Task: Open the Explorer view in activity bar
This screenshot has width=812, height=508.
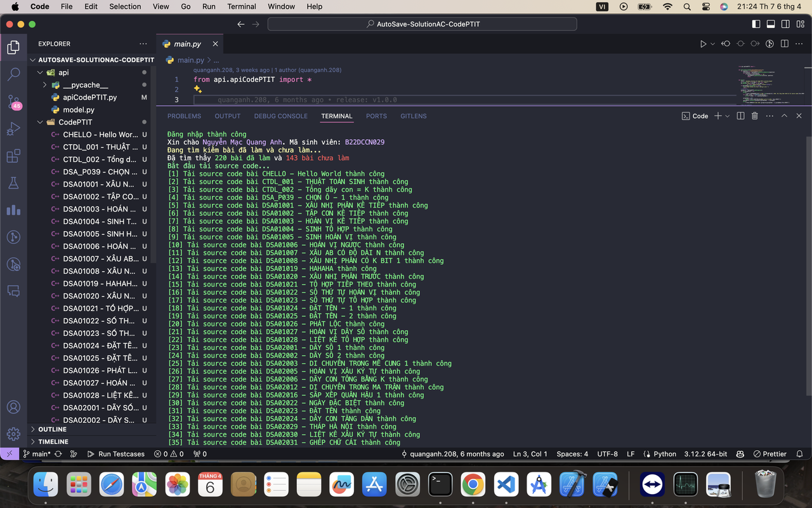Action: pyautogui.click(x=13, y=48)
